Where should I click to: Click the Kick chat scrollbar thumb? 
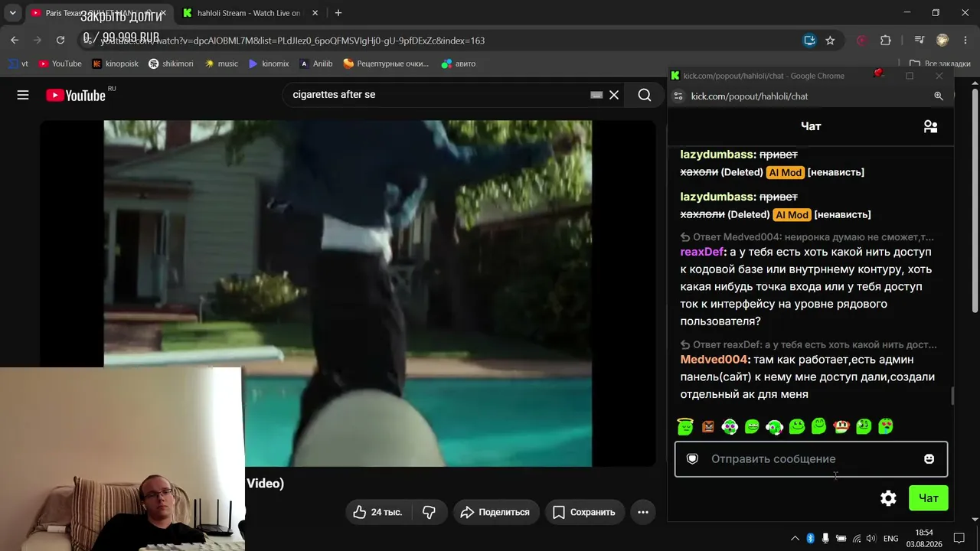pyautogui.click(x=952, y=396)
